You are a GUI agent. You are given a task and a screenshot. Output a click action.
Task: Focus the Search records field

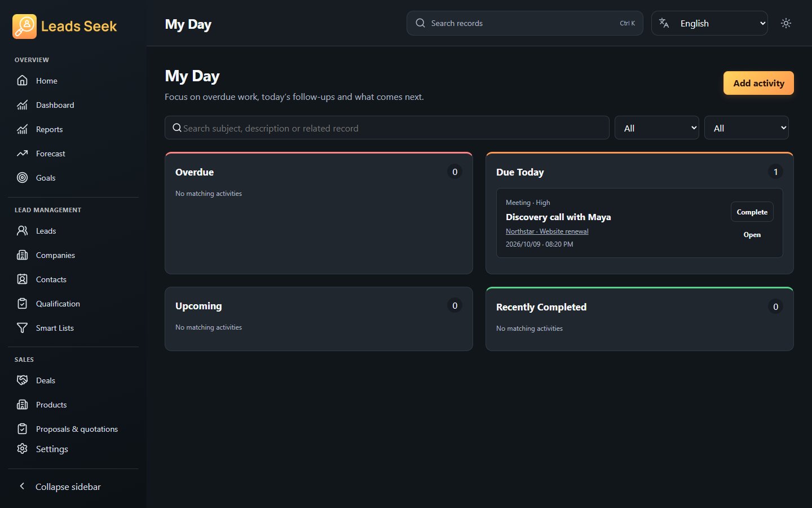[x=525, y=23]
